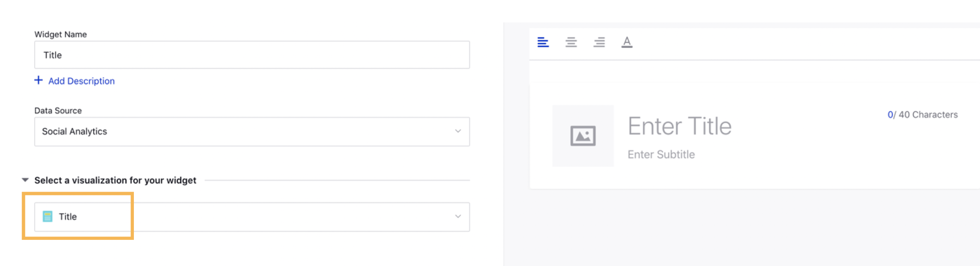Click the image placeholder icon
The image size is (980, 266).
(582, 136)
